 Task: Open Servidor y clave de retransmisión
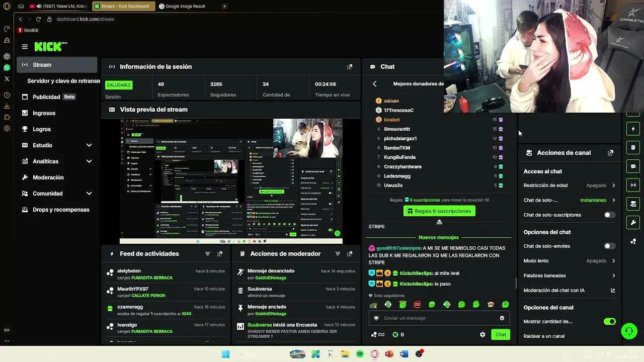[63, 81]
